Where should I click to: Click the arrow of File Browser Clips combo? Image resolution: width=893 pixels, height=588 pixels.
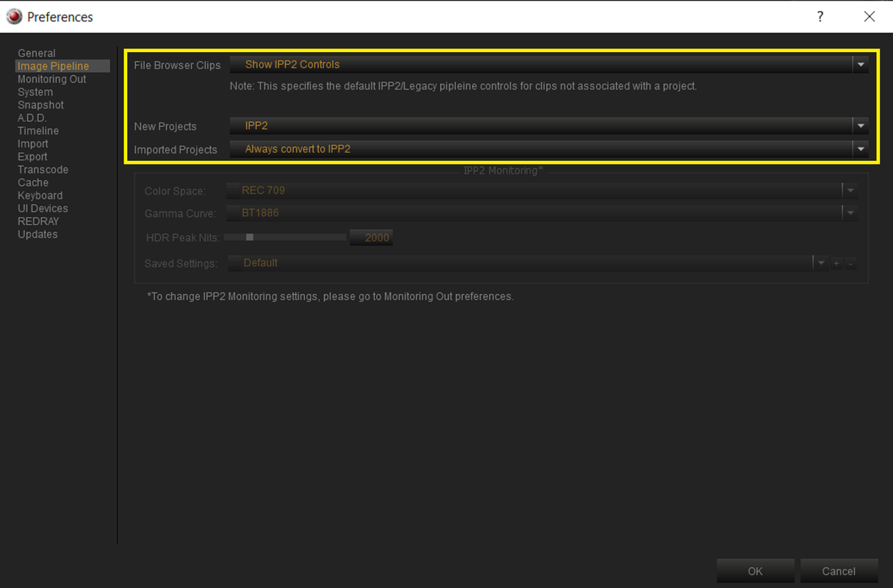861,65
